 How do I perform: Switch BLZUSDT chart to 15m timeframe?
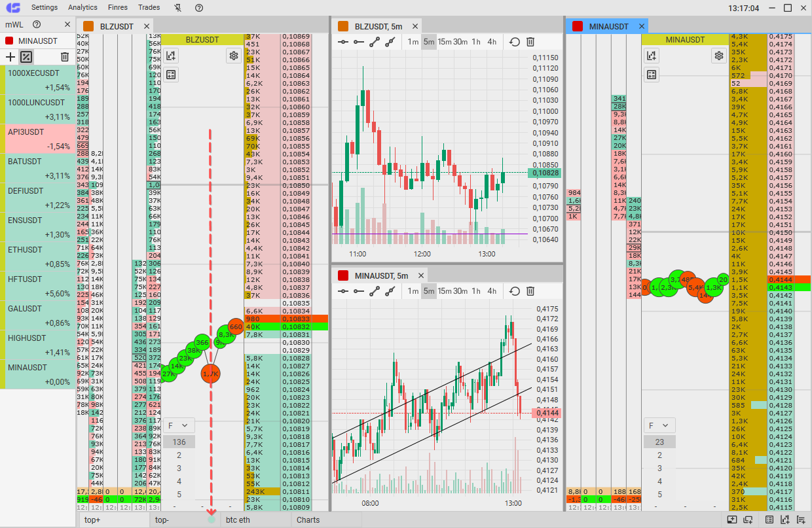click(445, 42)
